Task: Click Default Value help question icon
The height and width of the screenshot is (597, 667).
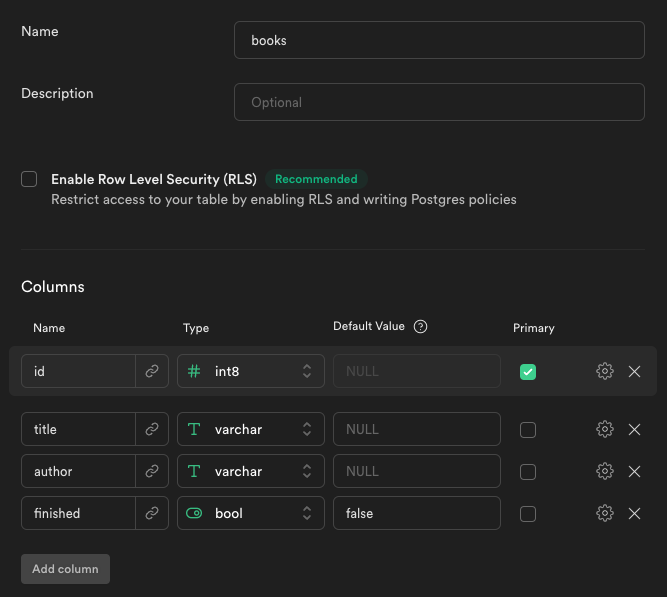Action: click(x=420, y=326)
